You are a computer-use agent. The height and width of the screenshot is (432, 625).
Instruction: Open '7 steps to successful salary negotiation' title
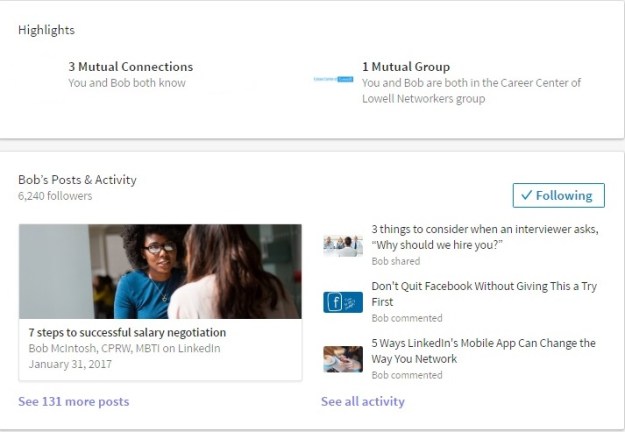pos(127,332)
